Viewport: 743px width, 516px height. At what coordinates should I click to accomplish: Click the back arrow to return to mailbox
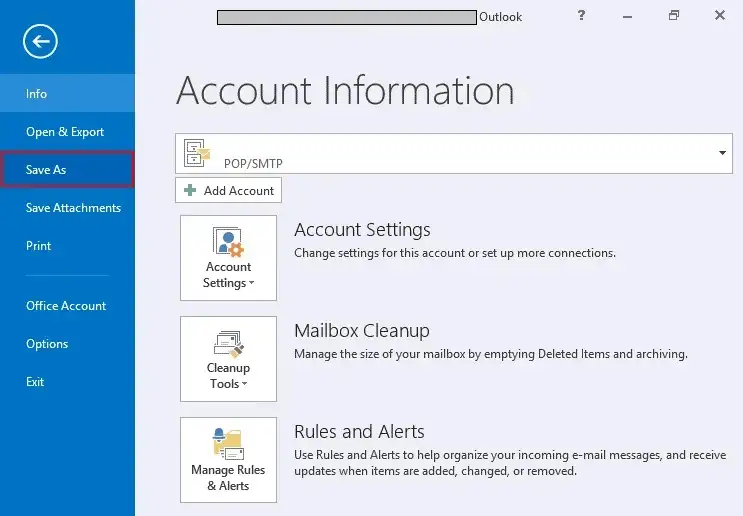tap(41, 41)
